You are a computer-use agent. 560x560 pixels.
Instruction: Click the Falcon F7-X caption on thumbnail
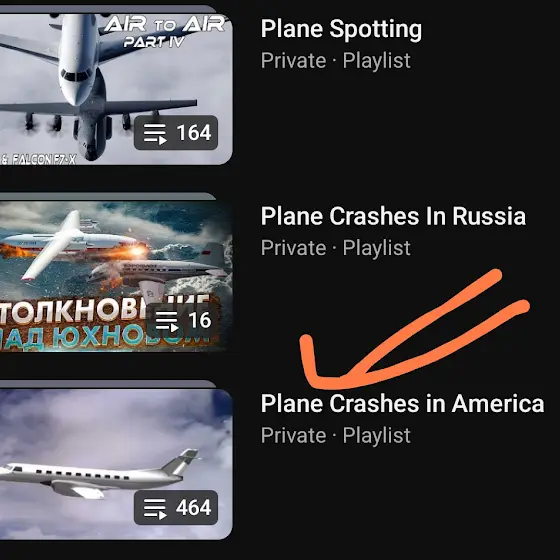click(x=38, y=159)
